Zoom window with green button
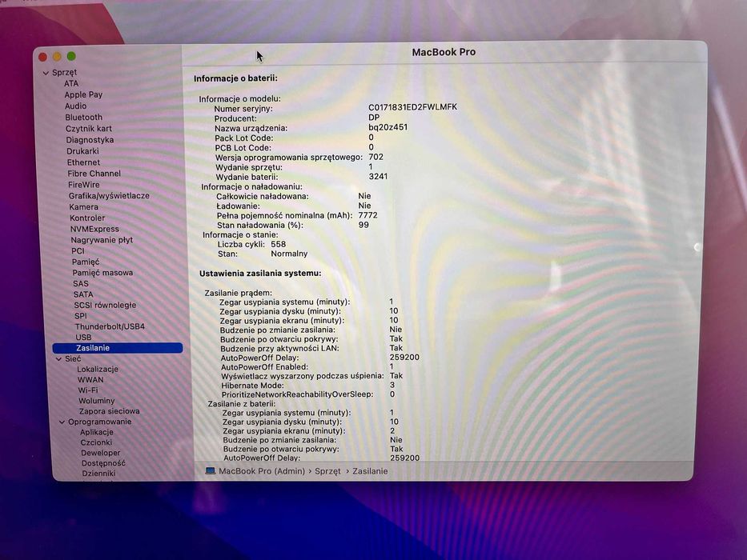Screen dimensions: 747x560 (x=71, y=56)
